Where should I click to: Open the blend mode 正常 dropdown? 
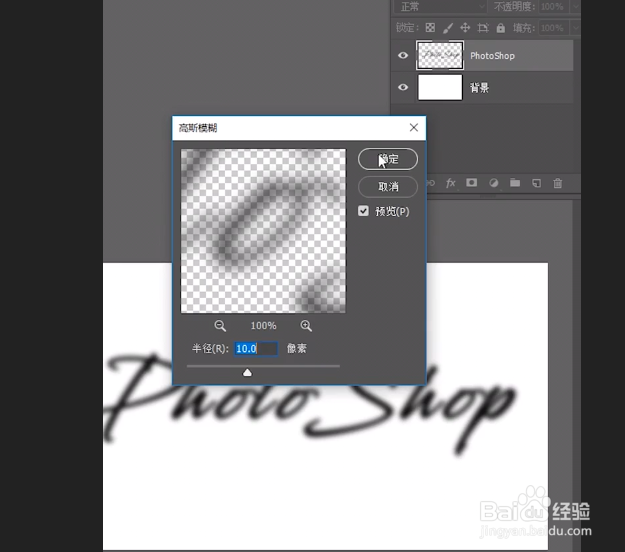pos(440,7)
